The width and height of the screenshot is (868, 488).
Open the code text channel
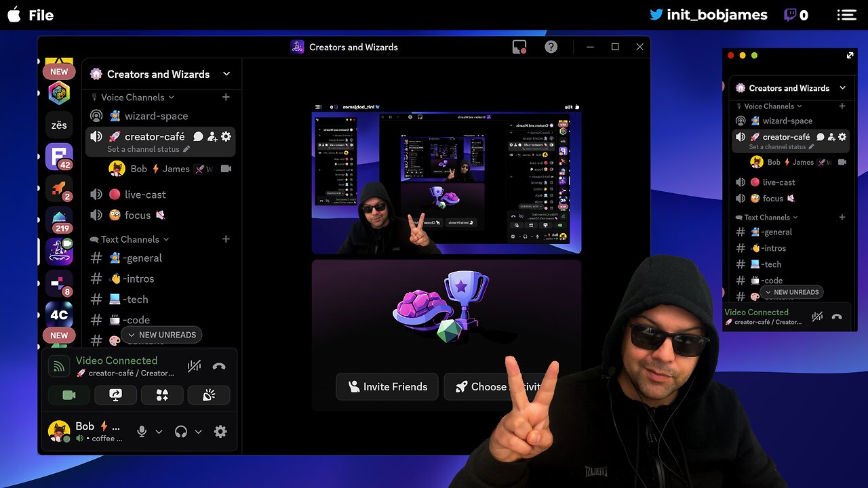pos(161,320)
